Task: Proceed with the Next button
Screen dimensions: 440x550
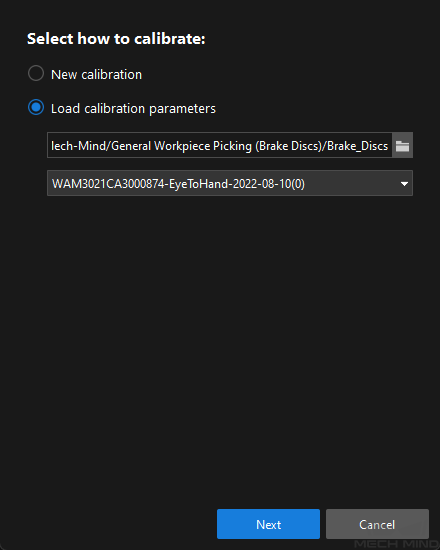Action: pos(268,524)
